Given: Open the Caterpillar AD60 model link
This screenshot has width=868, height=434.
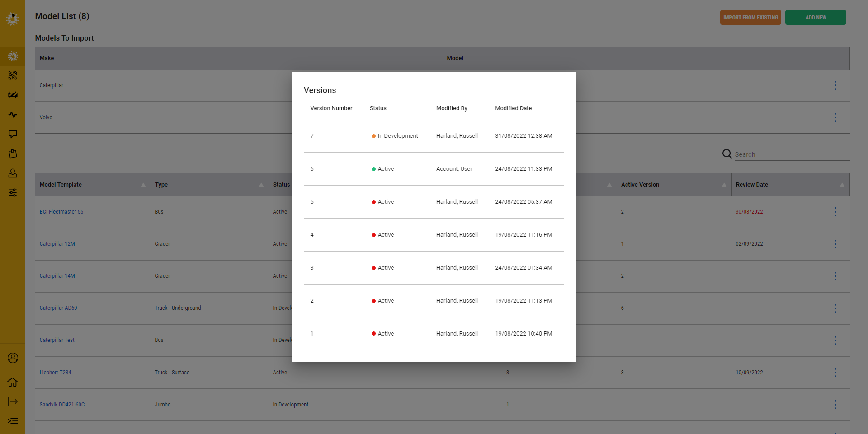Looking at the screenshot, I should [x=58, y=308].
